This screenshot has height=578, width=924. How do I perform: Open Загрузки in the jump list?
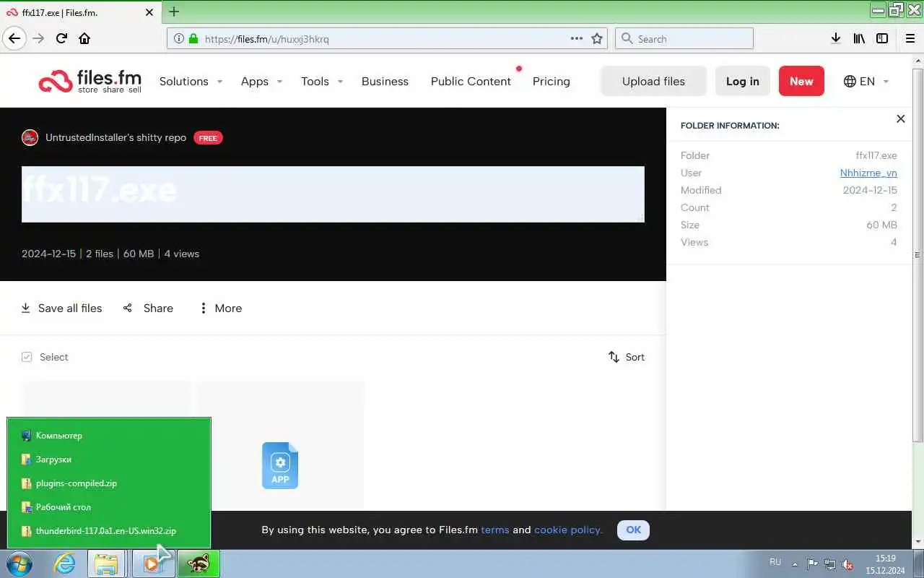coord(109,460)
